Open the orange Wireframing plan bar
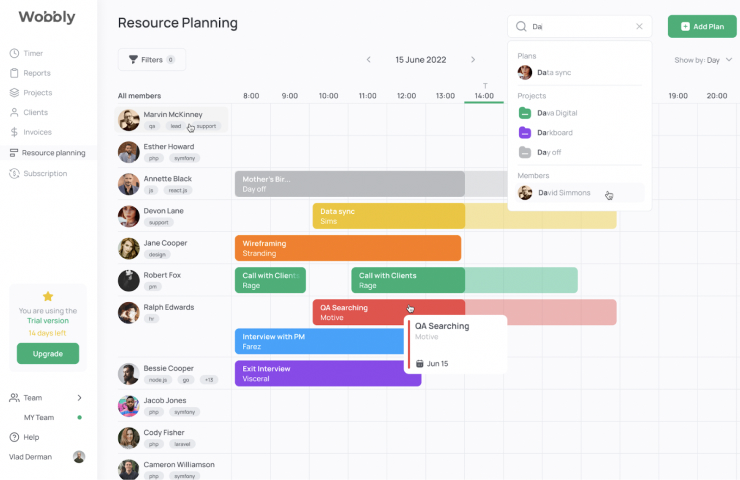This screenshot has height=480, width=740. [x=348, y=248]
